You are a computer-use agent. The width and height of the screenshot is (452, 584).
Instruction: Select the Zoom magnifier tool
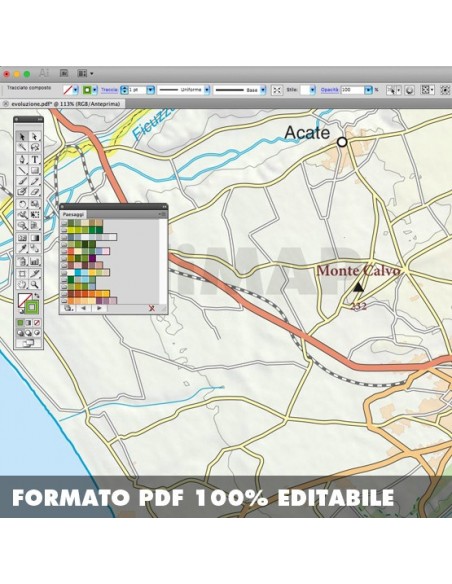coord(35,285)
